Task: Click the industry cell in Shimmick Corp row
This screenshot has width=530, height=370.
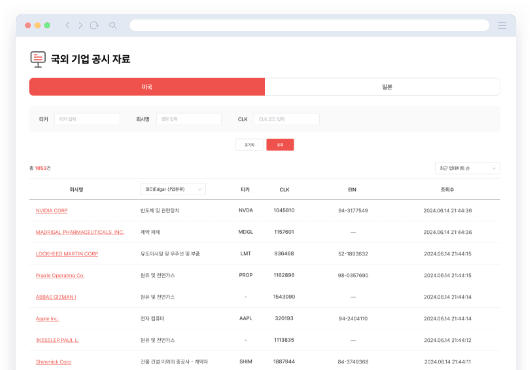Action: (174, 362)
